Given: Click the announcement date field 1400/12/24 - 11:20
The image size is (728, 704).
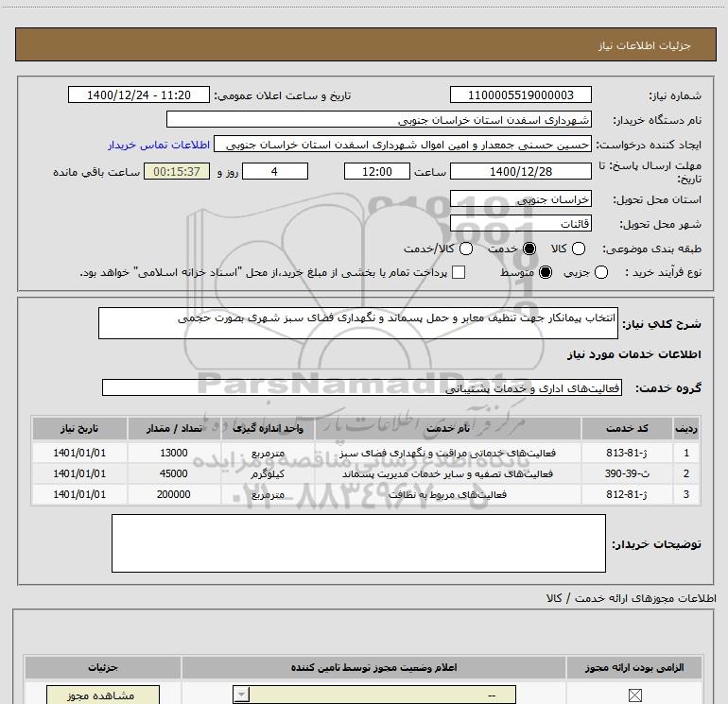Looking at the screenshot, I should [139, 94].
